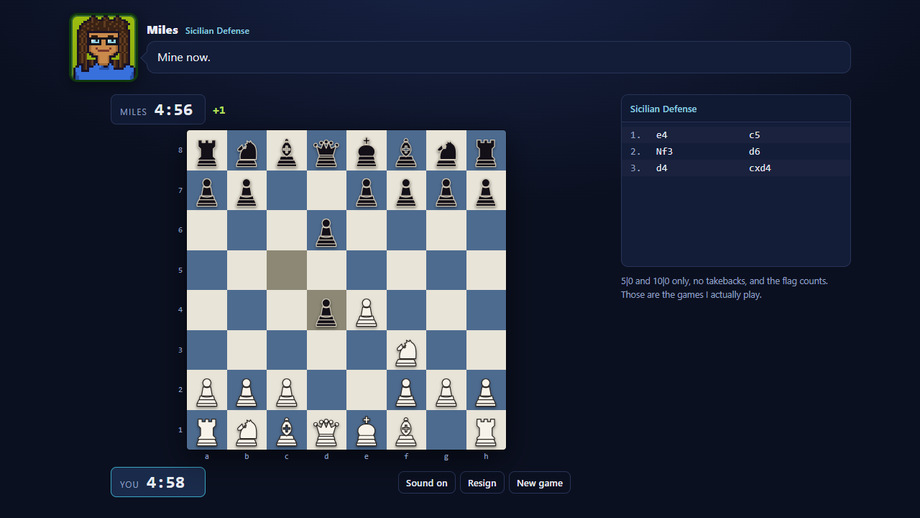
Task: Click the black pawn on e7
Action: pyautogui.click(x=366, y=190)
